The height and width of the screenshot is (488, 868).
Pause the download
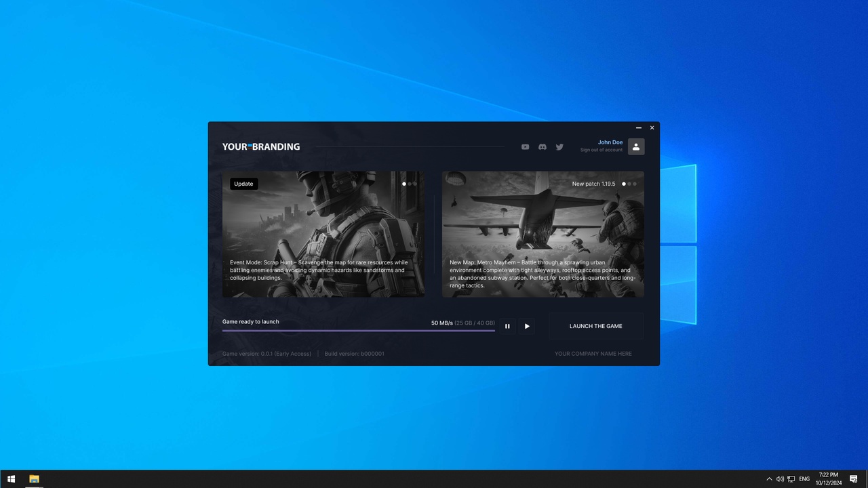tap(507, 326)
